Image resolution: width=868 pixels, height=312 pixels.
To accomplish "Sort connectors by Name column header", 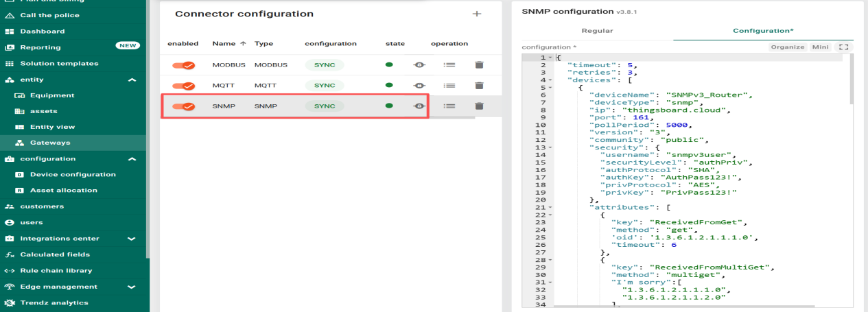I will coord(229,44).
